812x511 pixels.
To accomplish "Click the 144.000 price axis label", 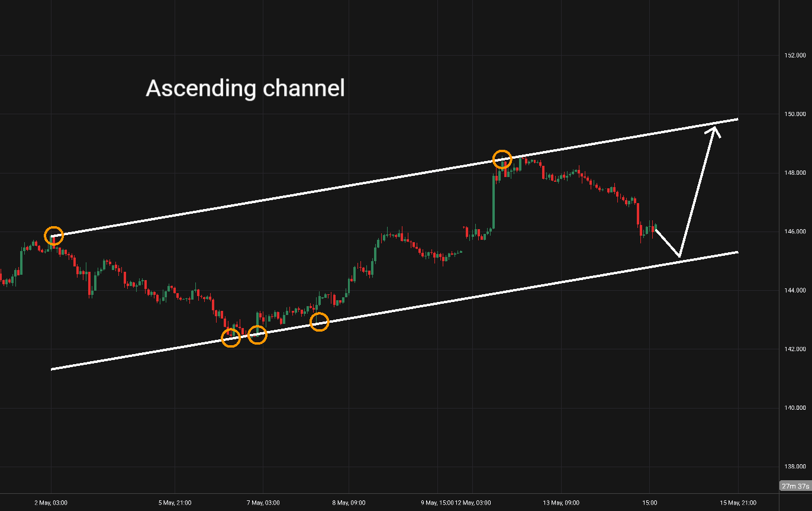I will point(795,290).
